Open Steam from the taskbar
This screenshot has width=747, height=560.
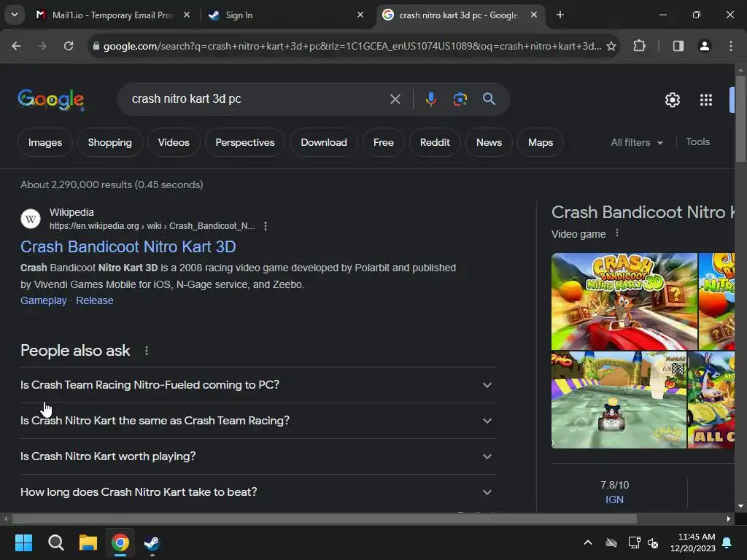[x=152, y=542]
